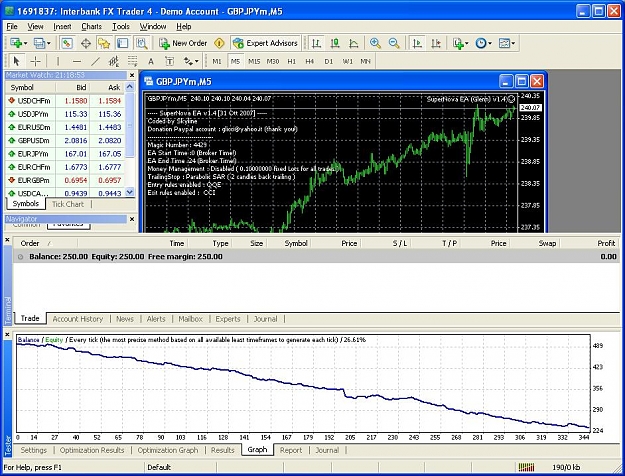Open the Indicators list dropdown
The width and height of the screenshot is (625, 476).
pos(460,43)
